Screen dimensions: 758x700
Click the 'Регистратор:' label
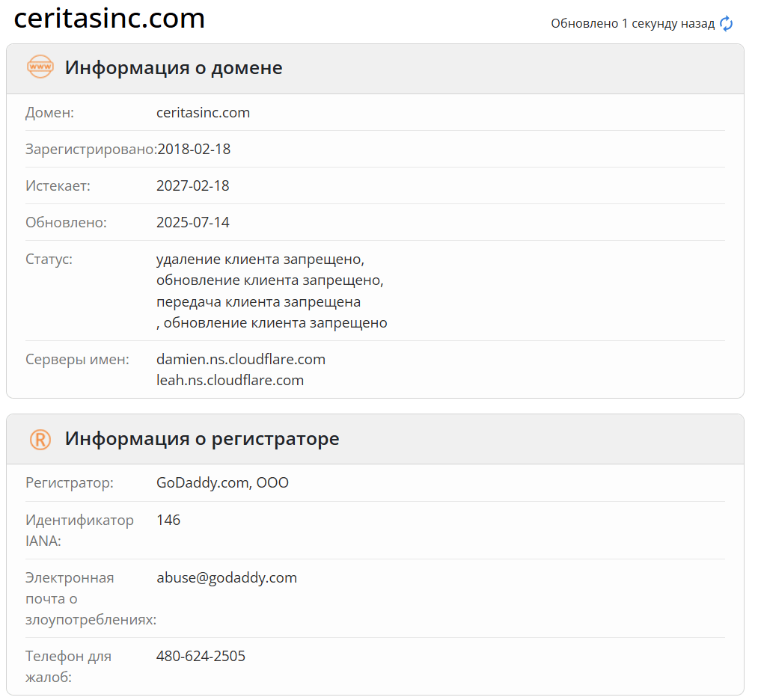70,483
